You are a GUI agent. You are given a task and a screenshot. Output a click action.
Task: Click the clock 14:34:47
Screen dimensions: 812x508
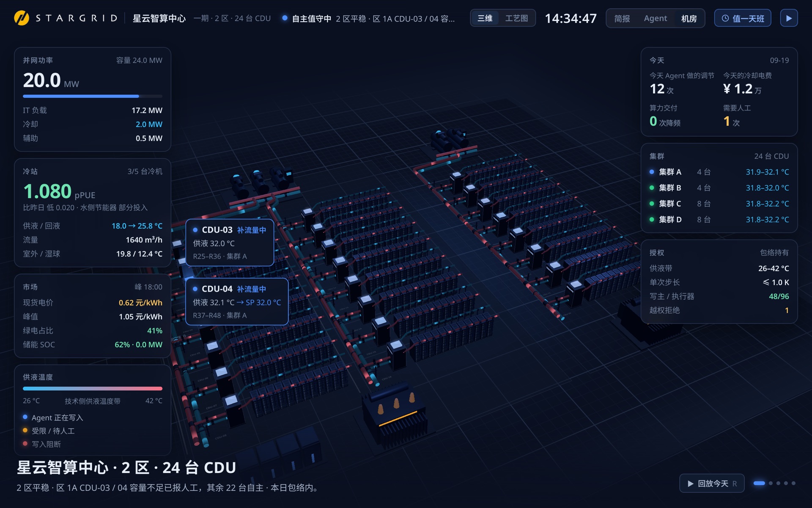pos(571,18)
